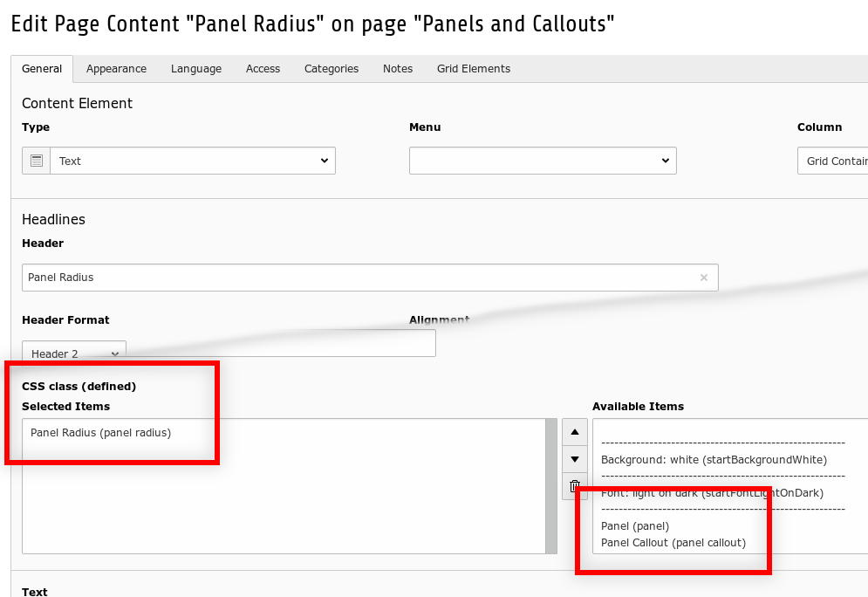Clear the Header field with X icon
868x597 pixels.
[x=704, y=278]
